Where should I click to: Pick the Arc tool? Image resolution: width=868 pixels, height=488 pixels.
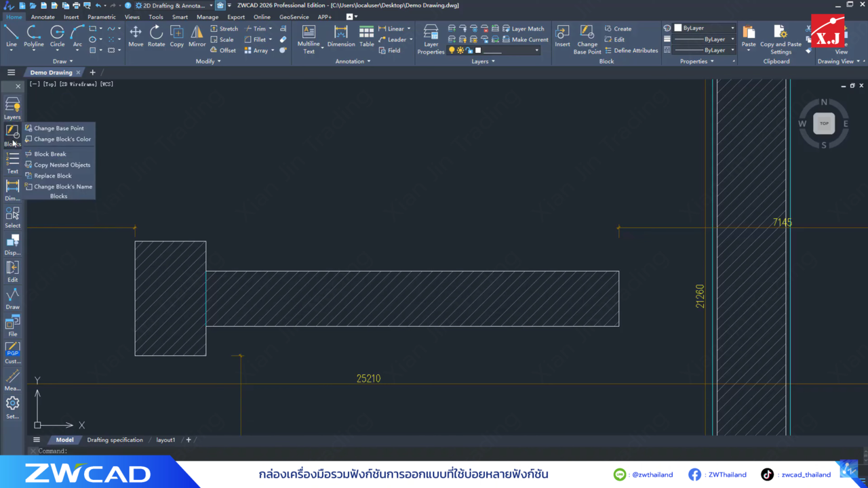[x=77, y=36]
